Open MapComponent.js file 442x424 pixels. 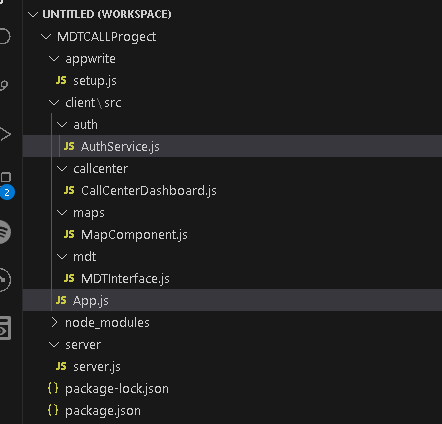click(232, 234)
